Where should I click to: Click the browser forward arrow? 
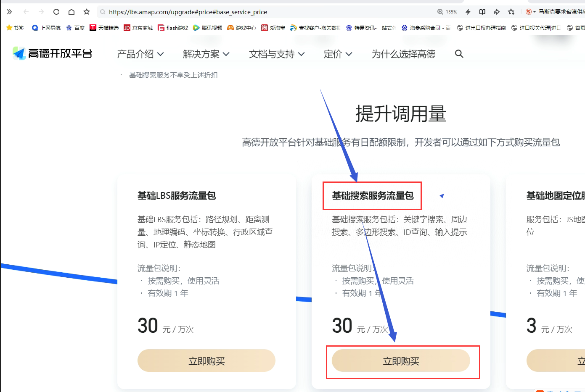(x=41, y=12)
